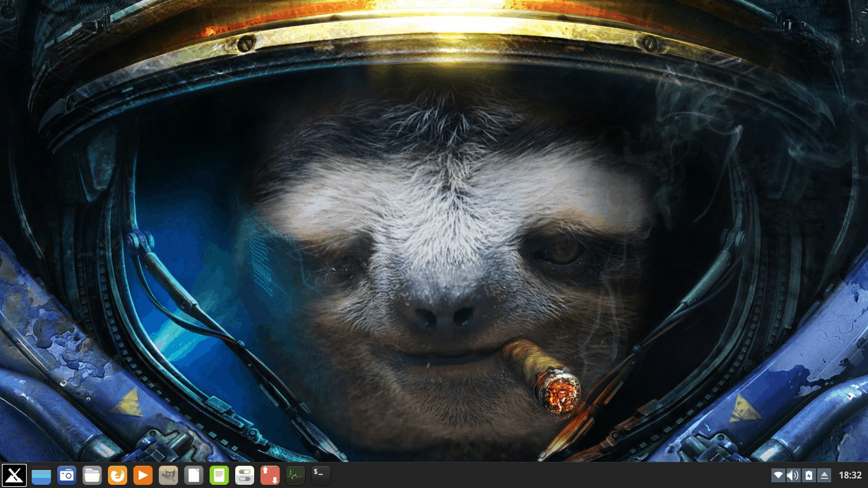Click the volume speaker tray icon
The width and height of the screenshot is (868, 488).
click(793, 475)
